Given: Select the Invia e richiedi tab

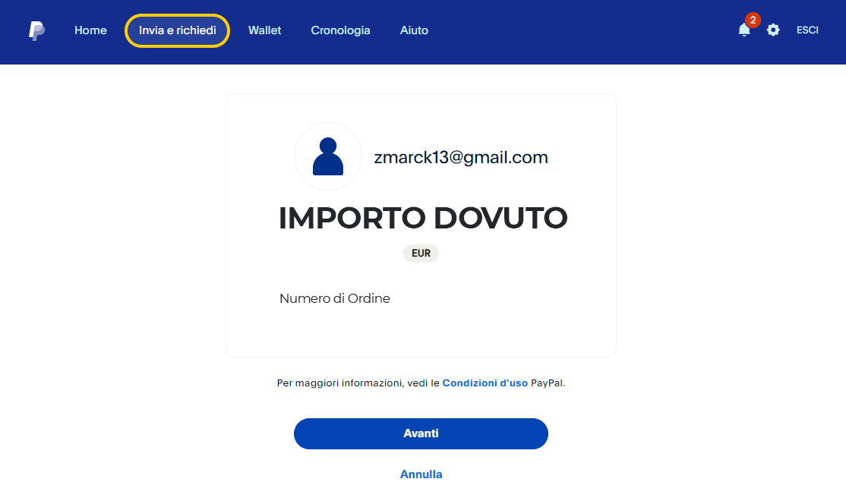Looking at the screenshot, I should (x=178, y=30).
